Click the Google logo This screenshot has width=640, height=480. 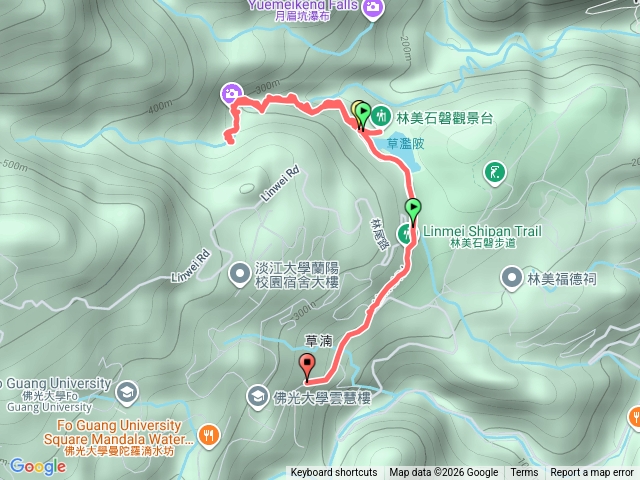click(x=38, y=466)
